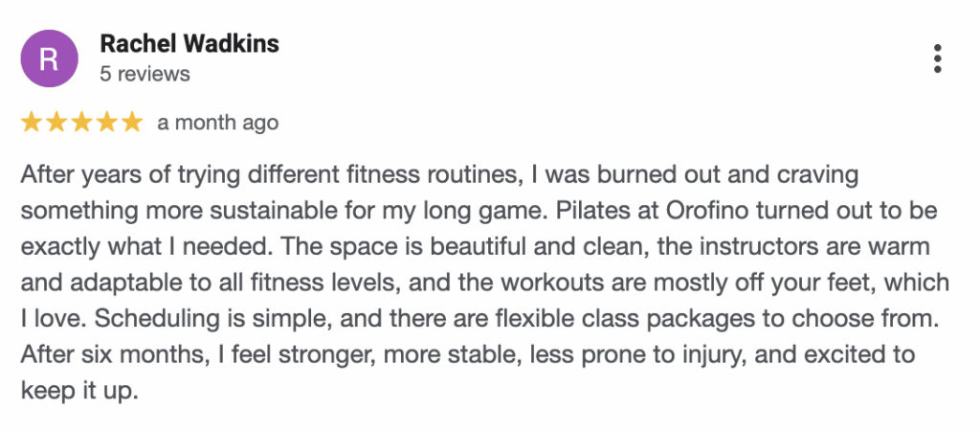
Task: Click the "a month ago" timestamp
Action: point(218,123)
